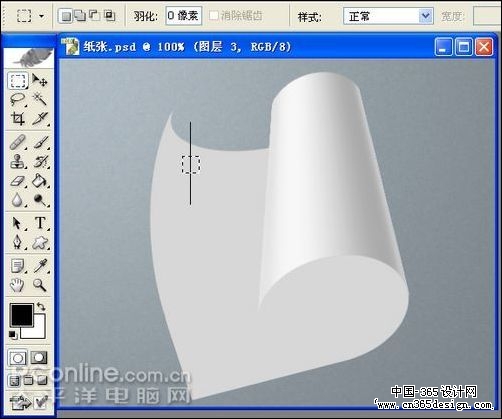This screenshot has height=419, width=502.
Task: Switch to Standard edit mode
Action: (18, 358)
